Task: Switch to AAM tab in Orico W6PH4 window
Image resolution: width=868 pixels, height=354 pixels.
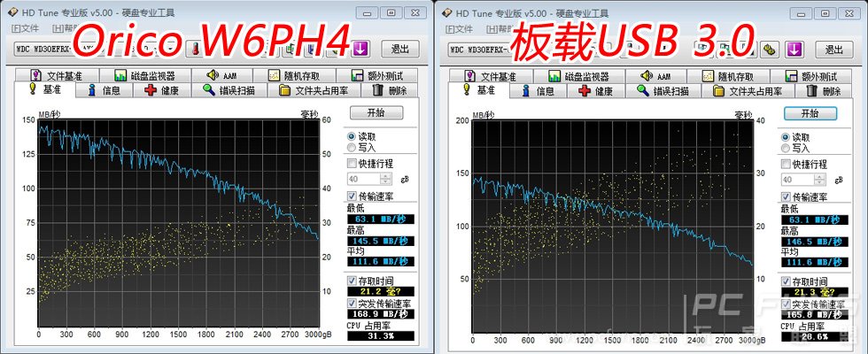Action: coord(221,76)
